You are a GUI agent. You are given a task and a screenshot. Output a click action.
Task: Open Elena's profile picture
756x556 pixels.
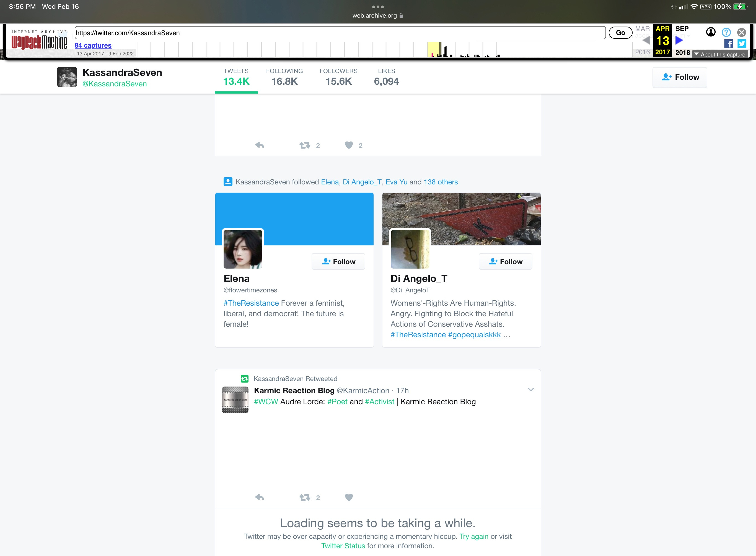coord(243,249)
